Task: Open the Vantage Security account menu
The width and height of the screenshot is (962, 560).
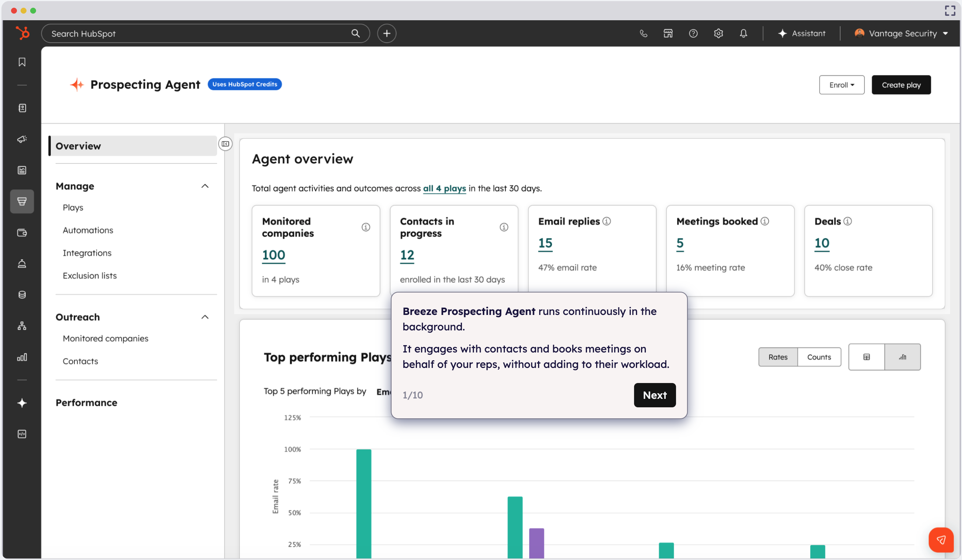Action: pos(902,33)
